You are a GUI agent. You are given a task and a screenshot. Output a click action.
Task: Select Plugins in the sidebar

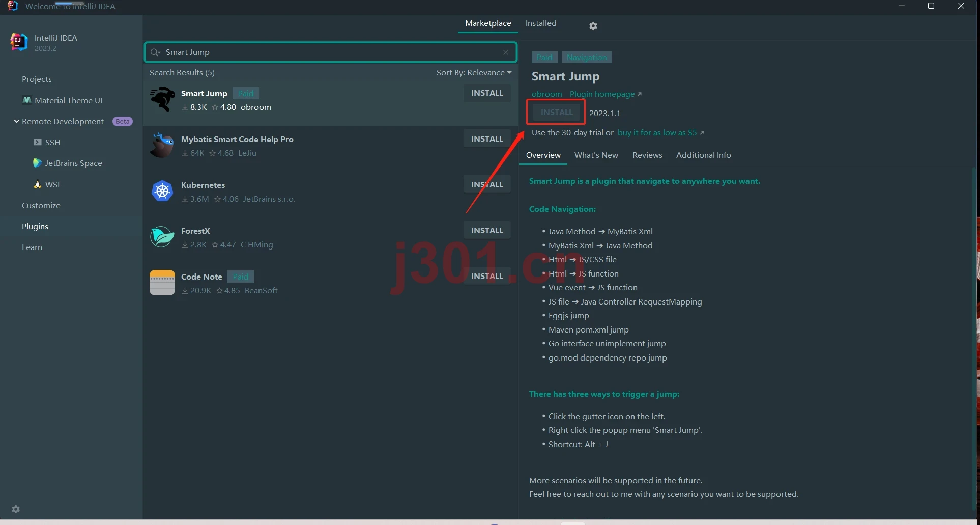[35, 227]
